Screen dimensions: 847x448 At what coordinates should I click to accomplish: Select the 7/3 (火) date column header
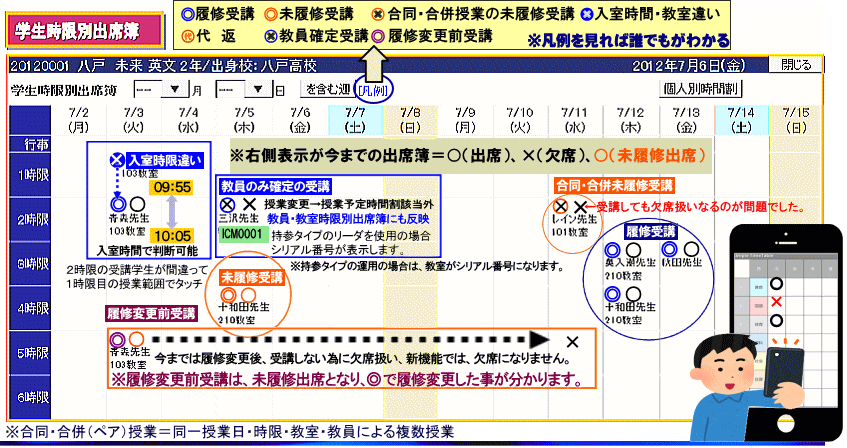[133, 120]
